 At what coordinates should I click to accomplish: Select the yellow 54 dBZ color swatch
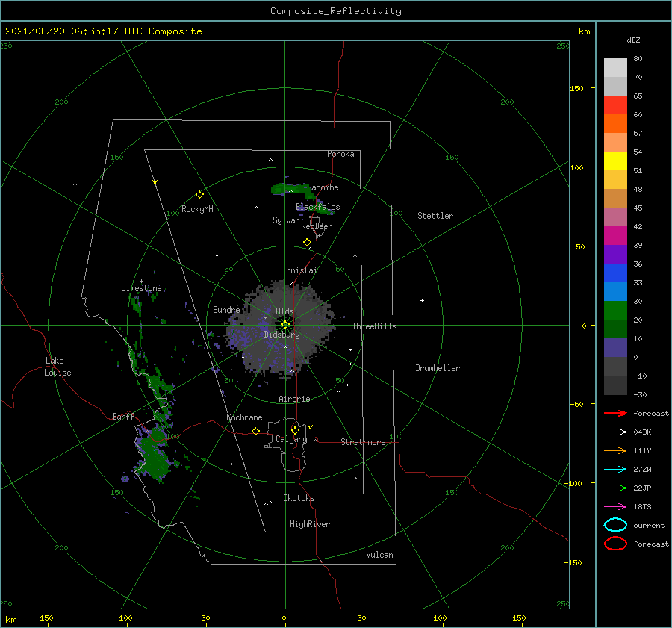(615, 161)
